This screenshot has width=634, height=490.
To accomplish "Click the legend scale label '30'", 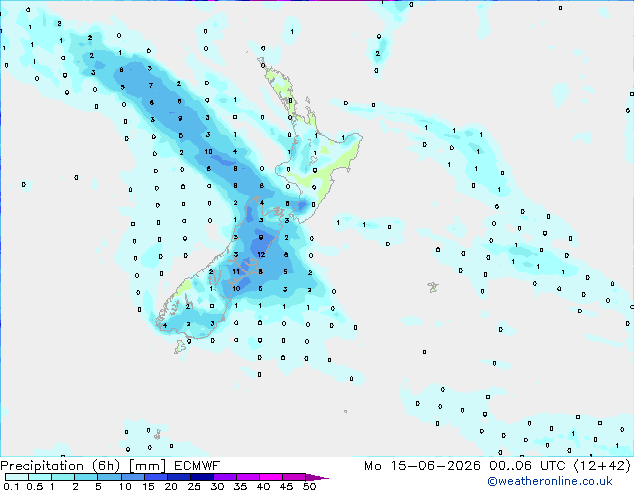I will [x=217, y=486].
